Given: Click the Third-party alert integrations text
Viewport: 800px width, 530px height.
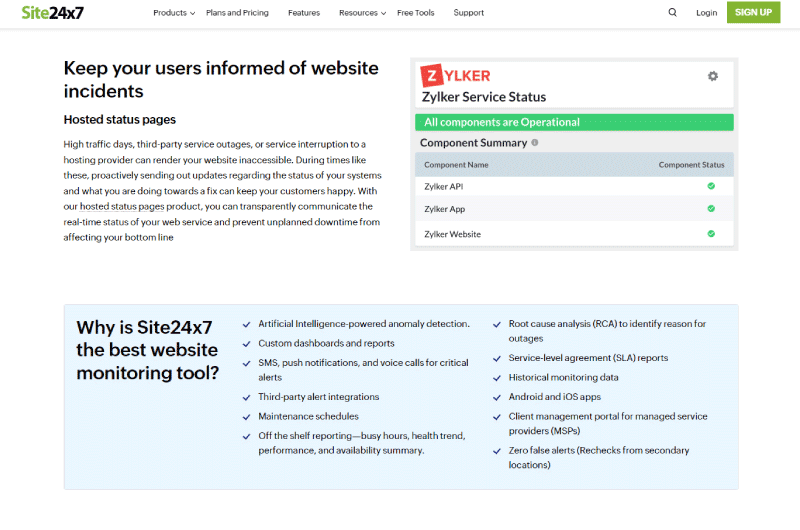Looking at the screenshot, I should coord(318,397).
